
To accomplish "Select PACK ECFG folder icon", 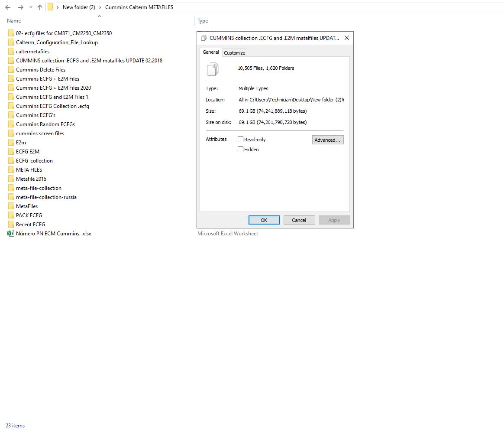I will pyautogui.click(x=10, y=215).
